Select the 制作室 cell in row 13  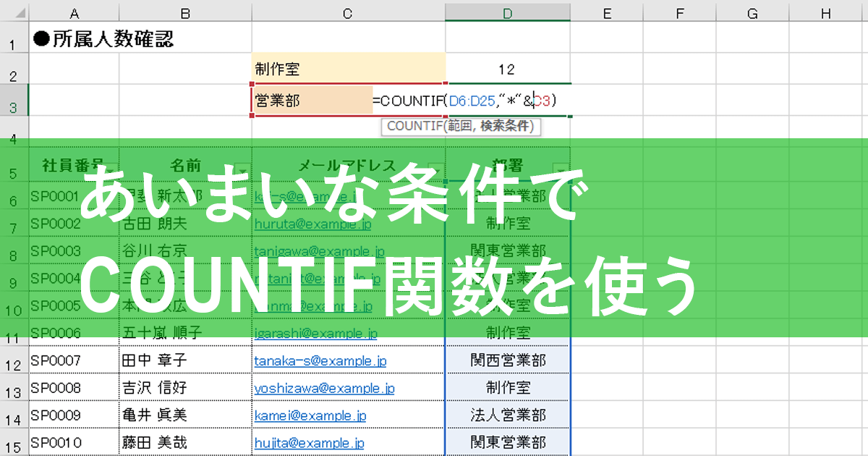pos(508,387)
